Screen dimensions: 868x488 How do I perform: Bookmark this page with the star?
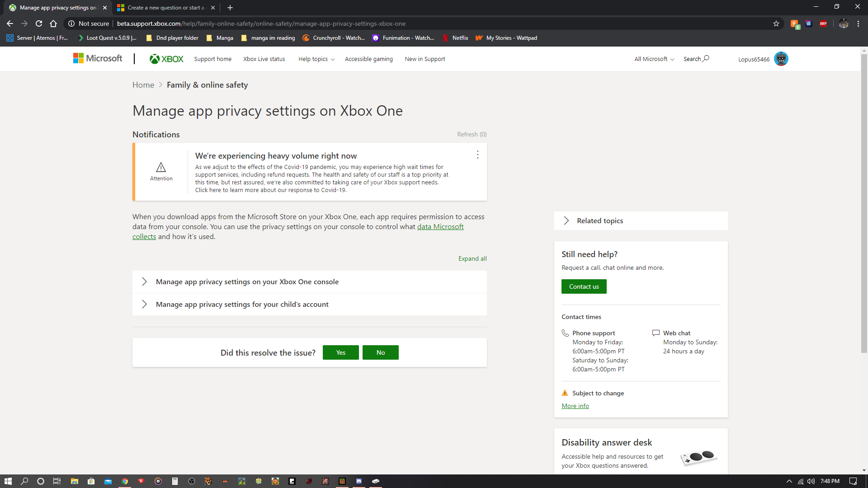pos(776,23)
